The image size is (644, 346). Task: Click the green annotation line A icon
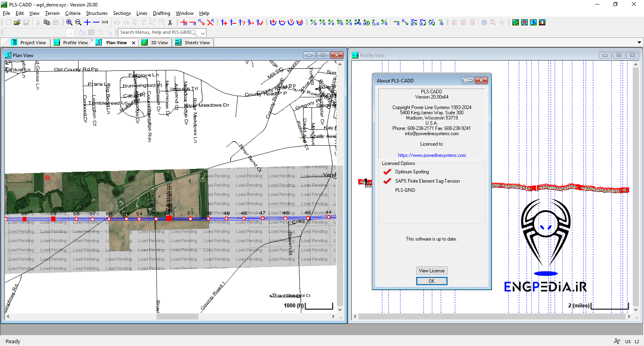[x=397, y=23]
